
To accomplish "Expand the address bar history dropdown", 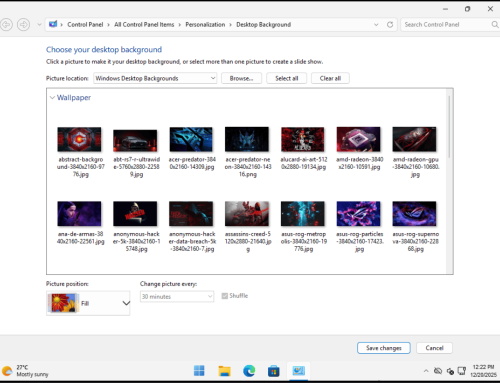I will pyautogui.click(x=376, y=25).
